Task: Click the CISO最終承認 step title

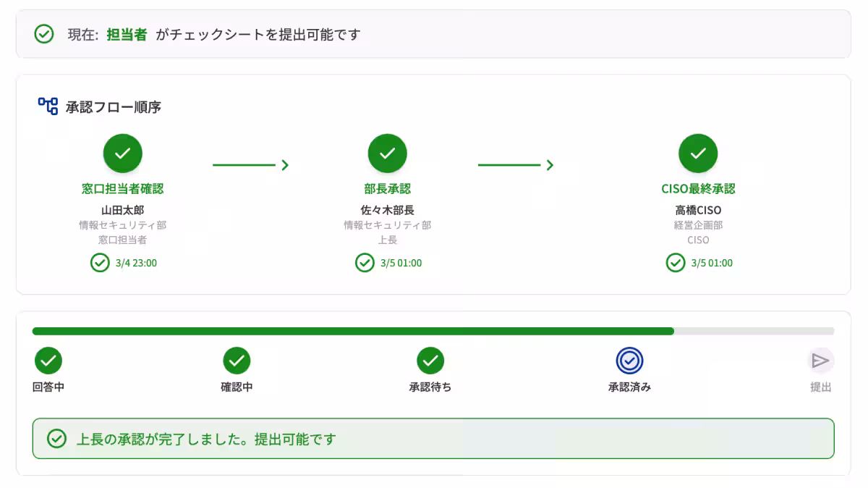Action: (x=698, y=189)
